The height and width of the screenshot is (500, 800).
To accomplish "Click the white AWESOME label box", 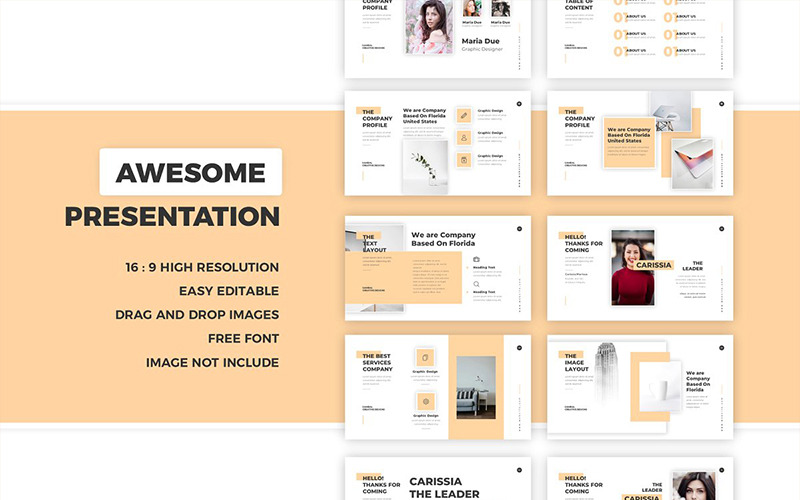I will click(x=191, y=172).
